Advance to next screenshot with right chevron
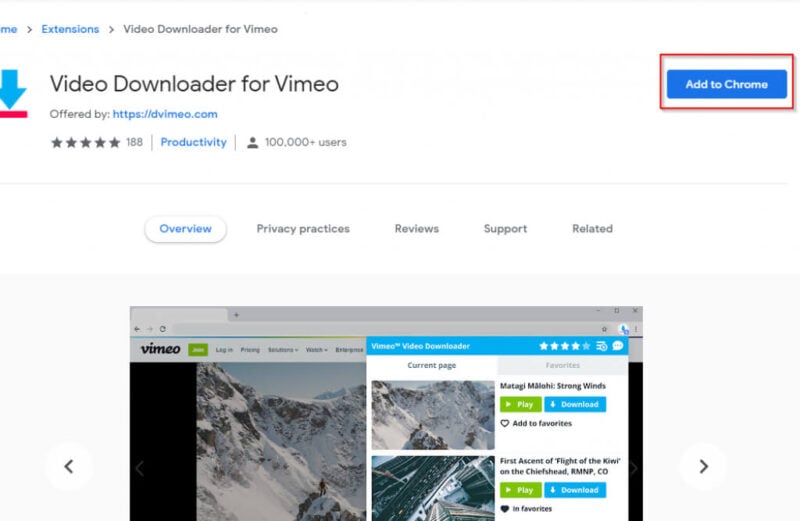Image resolution: width=800 pixels, height=521 pixels. click(703, 466)
